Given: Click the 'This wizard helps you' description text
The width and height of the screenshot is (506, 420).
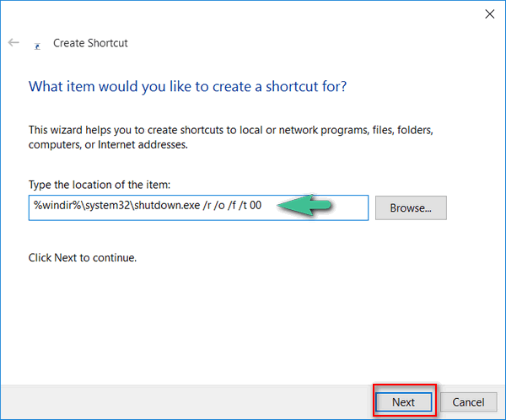Looking at the screenshot, I should (x=231, y=137).
